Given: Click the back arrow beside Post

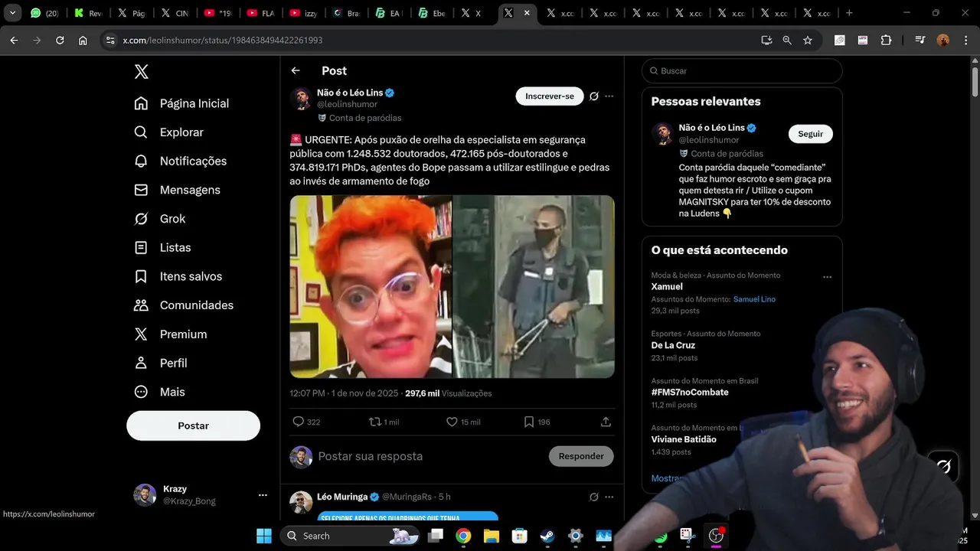Looking at the screenshot, I should tap(296, 70).
